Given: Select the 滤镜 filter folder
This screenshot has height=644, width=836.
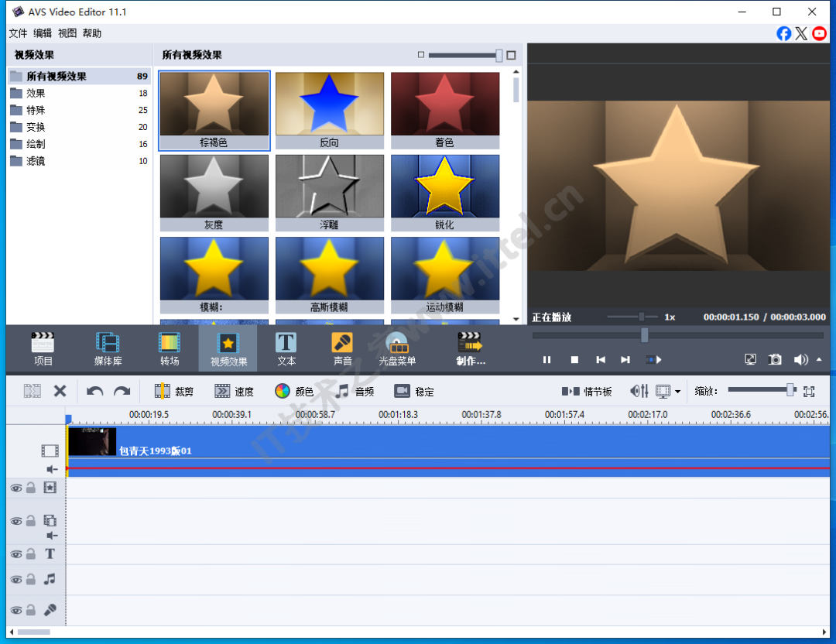Looking at the screenshot, I should point(79,161).
